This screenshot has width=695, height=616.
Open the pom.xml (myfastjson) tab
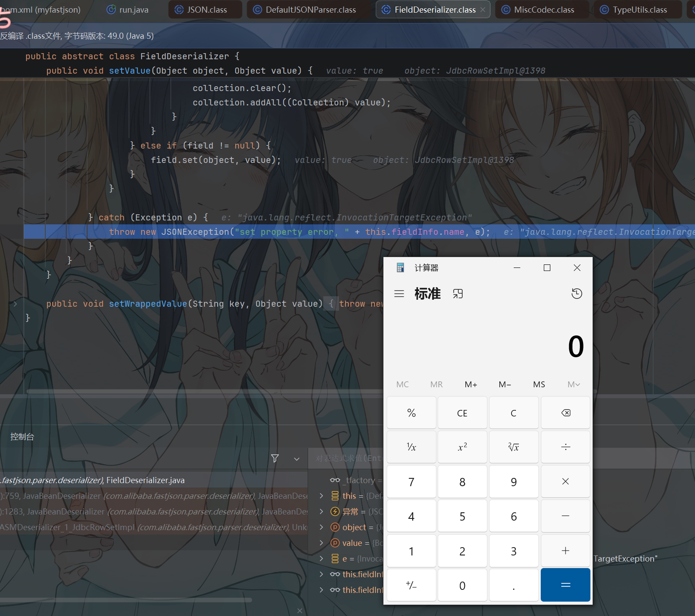point(41,10)
